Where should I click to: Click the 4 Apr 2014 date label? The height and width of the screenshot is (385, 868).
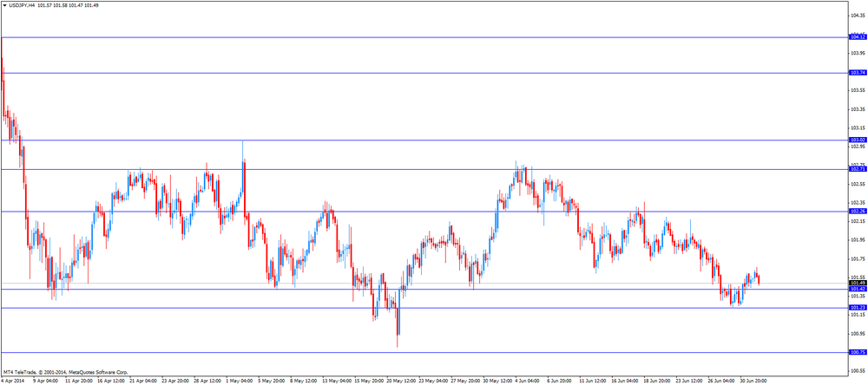click(13, 381)
